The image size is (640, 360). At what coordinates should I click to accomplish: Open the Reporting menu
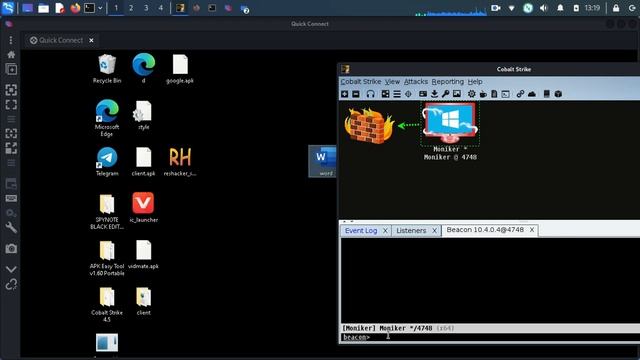[x=448, y=82]
